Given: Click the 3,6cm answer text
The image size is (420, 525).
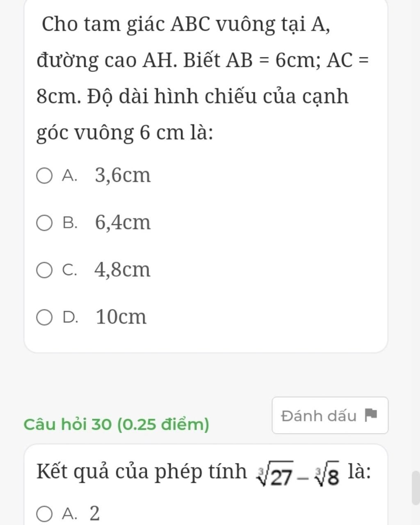Looking at the screenshot, I should point(123,176).
